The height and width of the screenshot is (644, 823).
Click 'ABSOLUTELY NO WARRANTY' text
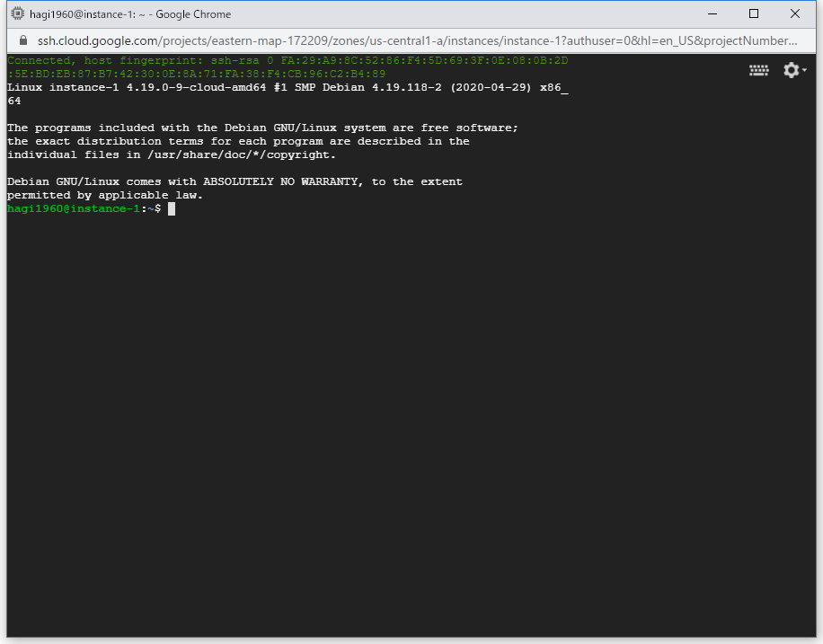[280, 181]
